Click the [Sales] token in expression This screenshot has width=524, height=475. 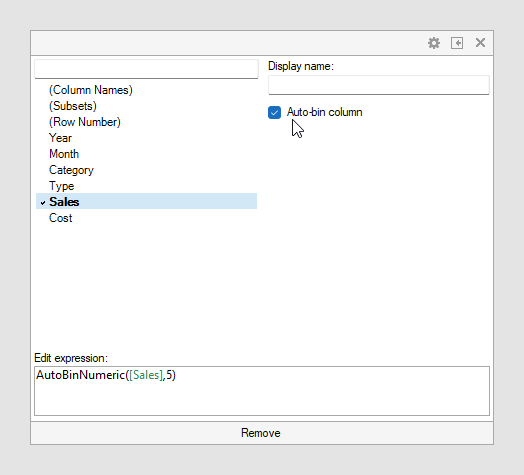(146, 375)
